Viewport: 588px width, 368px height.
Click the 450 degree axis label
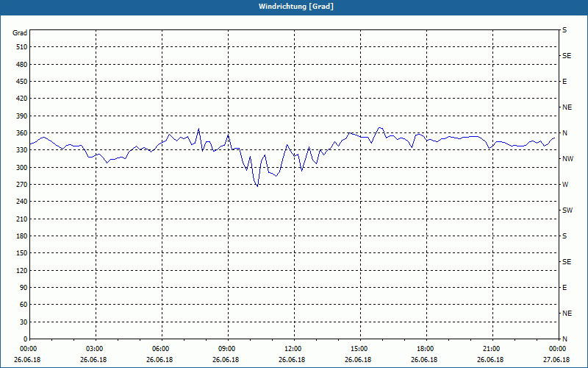point(22,82)
